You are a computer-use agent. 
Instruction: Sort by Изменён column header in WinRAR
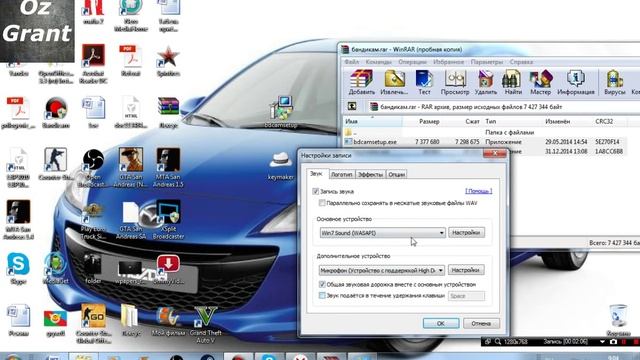pyautogui.click(x=568, y=122)
